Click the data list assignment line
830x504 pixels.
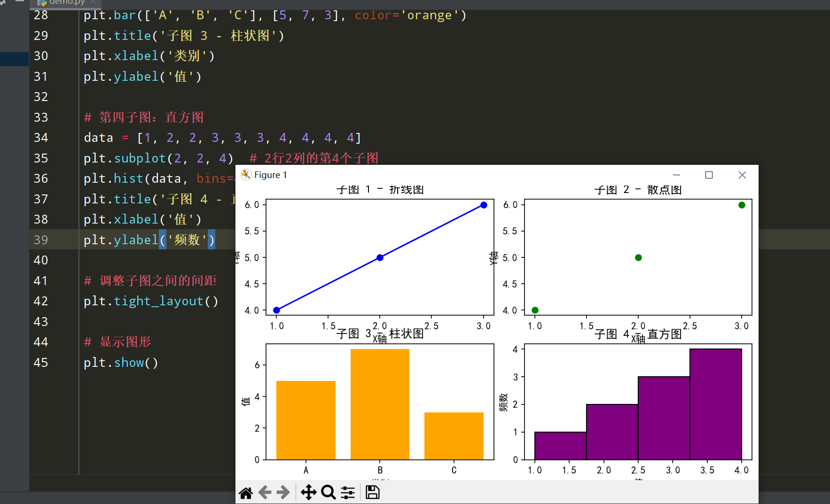click(x=222, y=138)
